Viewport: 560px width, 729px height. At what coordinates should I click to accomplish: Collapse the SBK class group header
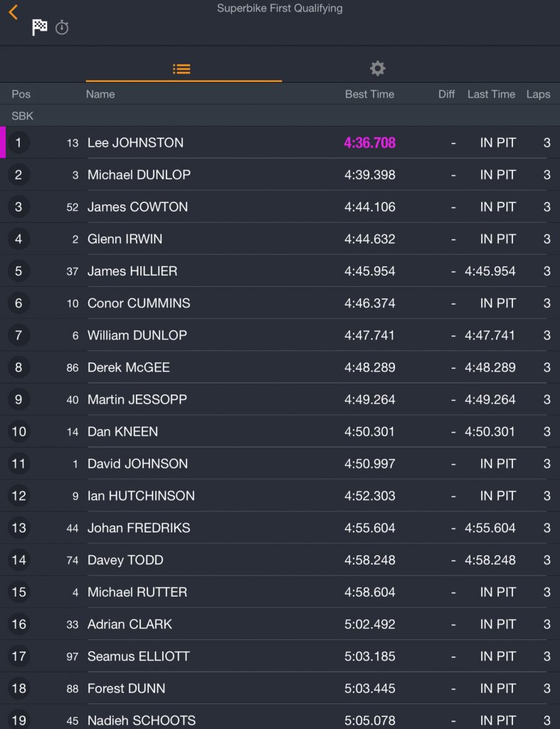(x=280, y=116)
